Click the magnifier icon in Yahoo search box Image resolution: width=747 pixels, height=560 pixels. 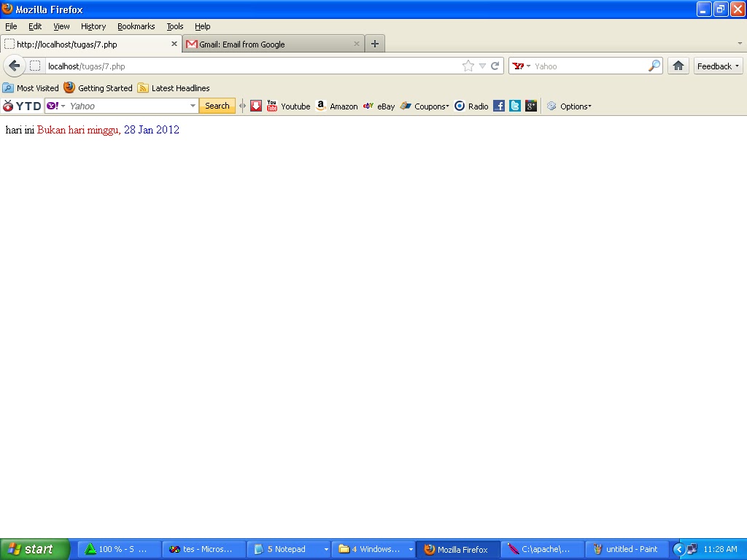tap(654, 66)
